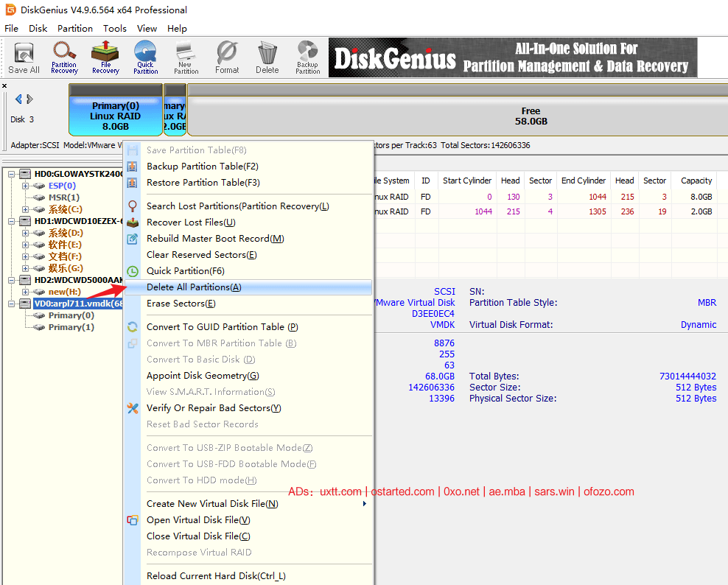
Task: Click Search Lost Partitions magnifier icon
Action: pos(133,206)
